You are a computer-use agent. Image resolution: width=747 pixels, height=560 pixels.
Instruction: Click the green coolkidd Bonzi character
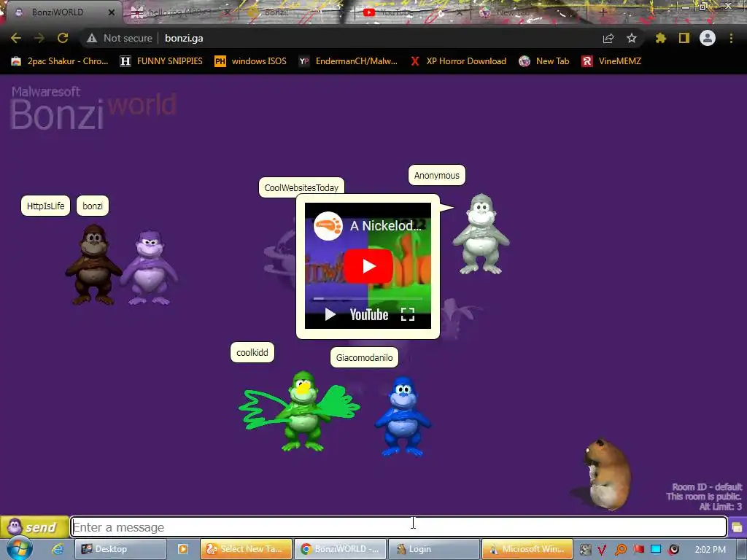point(303,411)
